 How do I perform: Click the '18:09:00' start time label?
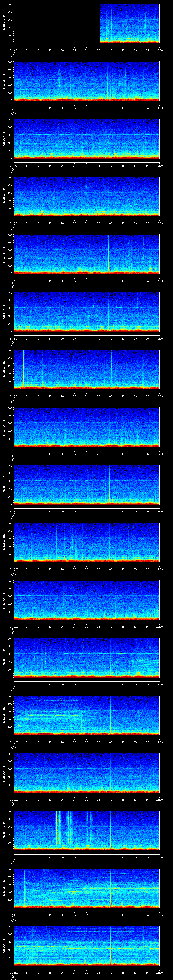(13, 50)
